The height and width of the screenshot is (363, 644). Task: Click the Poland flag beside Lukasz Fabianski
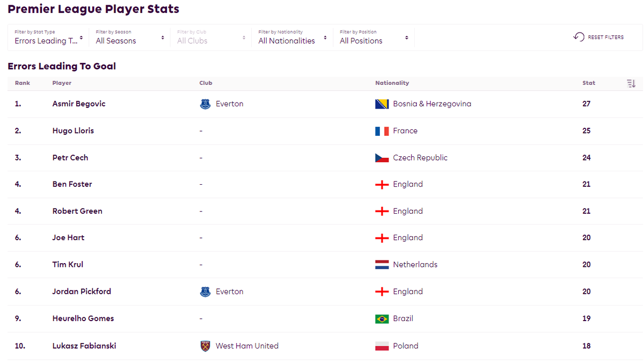coord(382,346)
